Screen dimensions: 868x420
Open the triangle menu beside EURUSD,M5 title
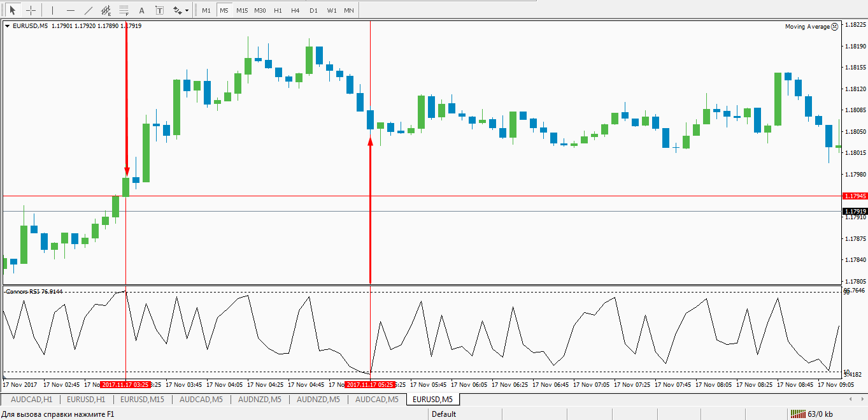coord(7,26)
